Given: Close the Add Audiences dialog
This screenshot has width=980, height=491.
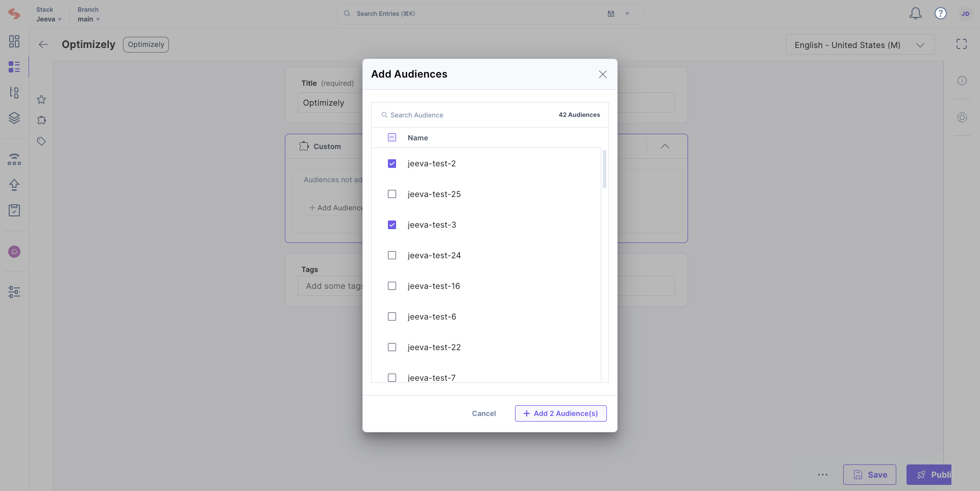Looking at the screenshot, I should tap(603, 75).
